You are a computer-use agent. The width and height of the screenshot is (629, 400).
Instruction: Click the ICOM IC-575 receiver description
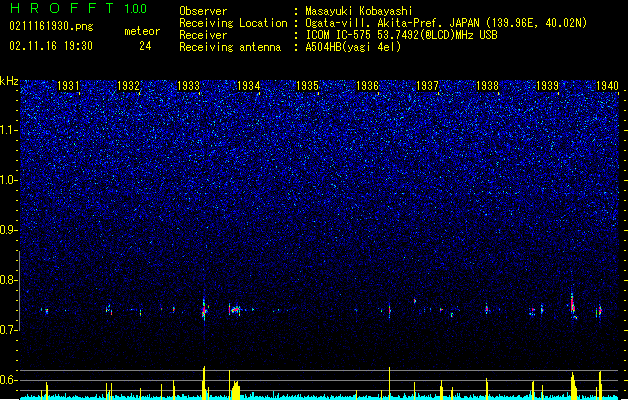click(401, 35)
